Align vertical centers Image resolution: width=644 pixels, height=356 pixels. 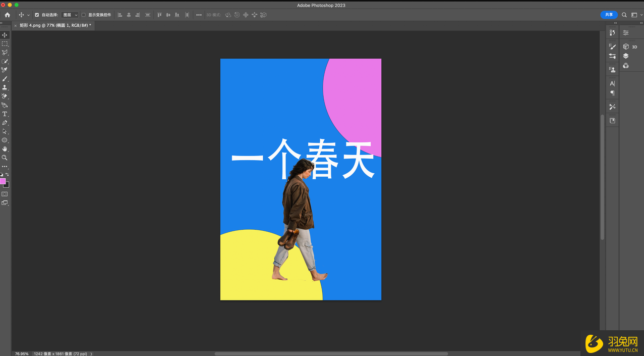168,15
